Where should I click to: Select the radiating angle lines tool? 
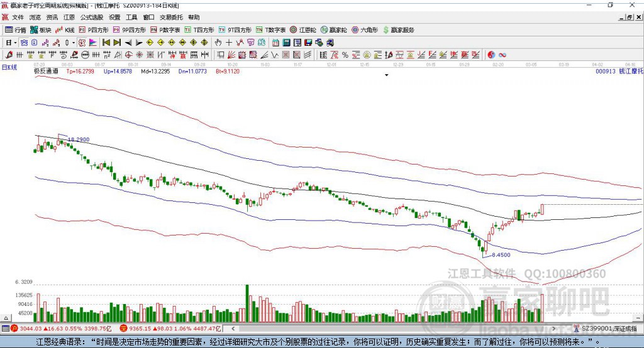[264, 55]
